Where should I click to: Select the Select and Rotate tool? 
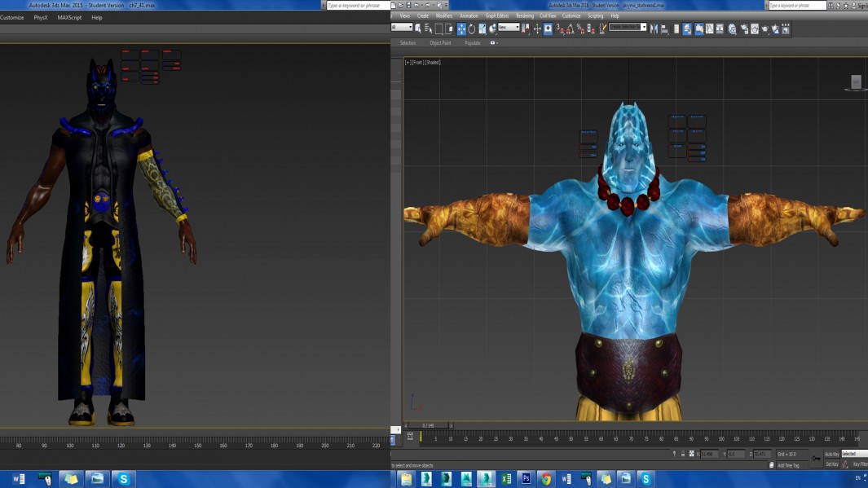click(x=472, y=29)
